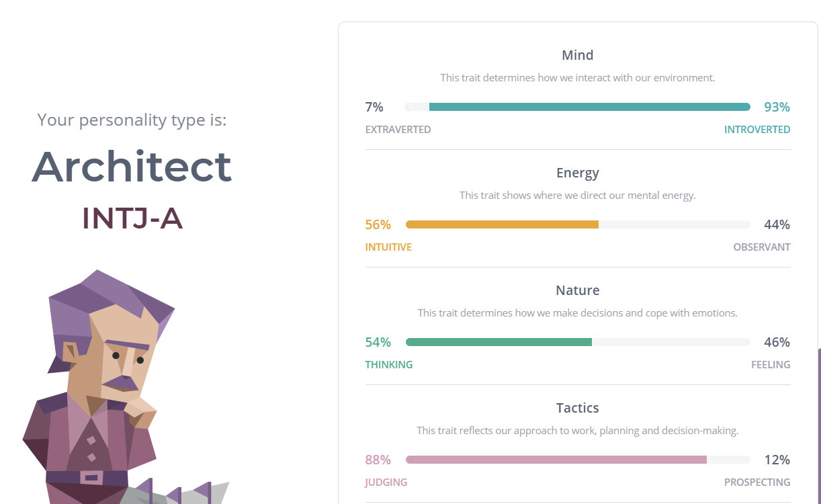The width and height of the screenshot is (821, 504).
Task: Click the THINKING label
Action: [389, 365]
